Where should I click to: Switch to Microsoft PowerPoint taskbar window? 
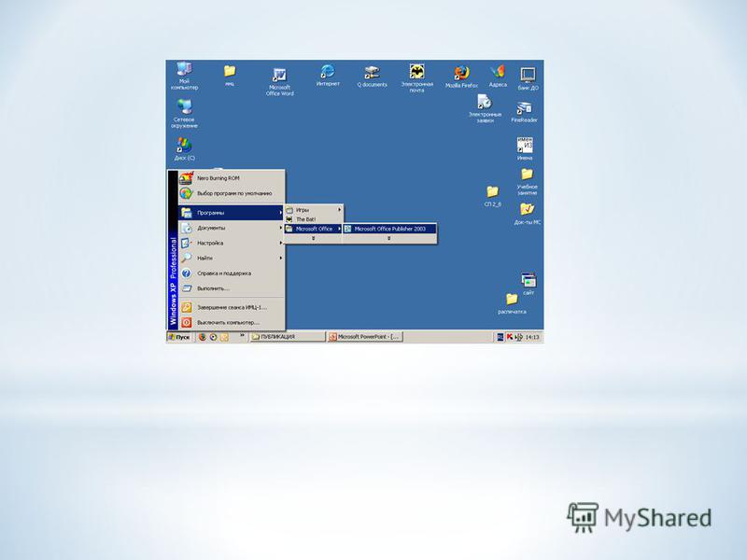coord(365,337)
